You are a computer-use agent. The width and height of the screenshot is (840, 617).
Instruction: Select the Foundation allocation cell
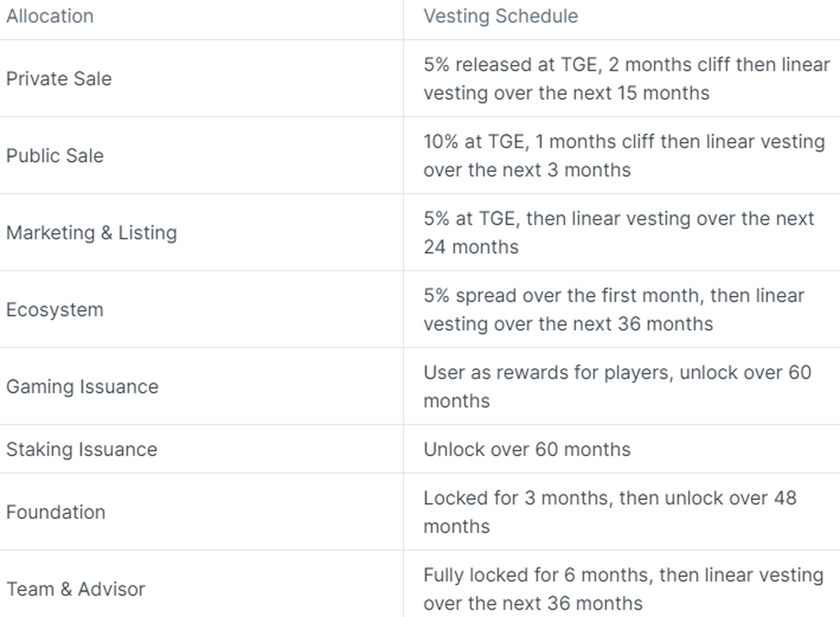(x=55, y=512)
